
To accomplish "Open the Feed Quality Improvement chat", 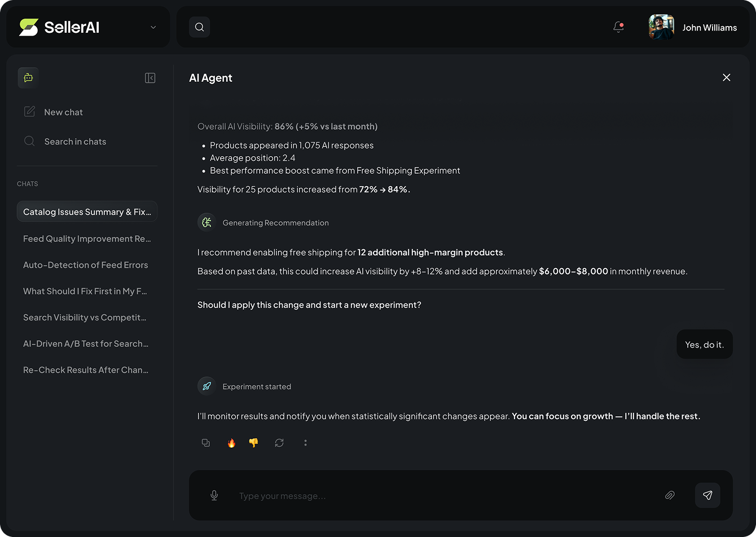I will (x=87, y=238).
